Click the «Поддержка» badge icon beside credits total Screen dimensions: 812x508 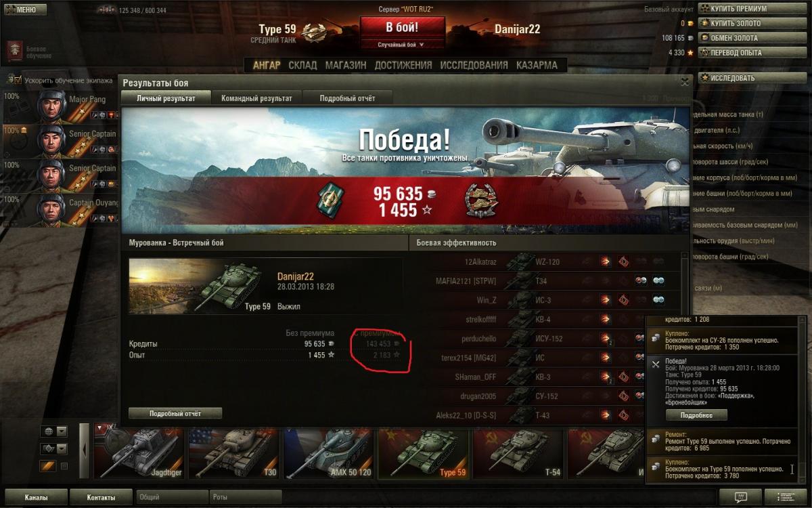[x=331, y=200]
